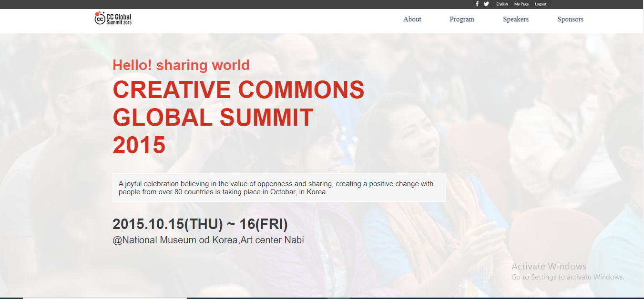Select Program in the navigation bar
This screenshot has height=299, width=644.
(461, 20)
